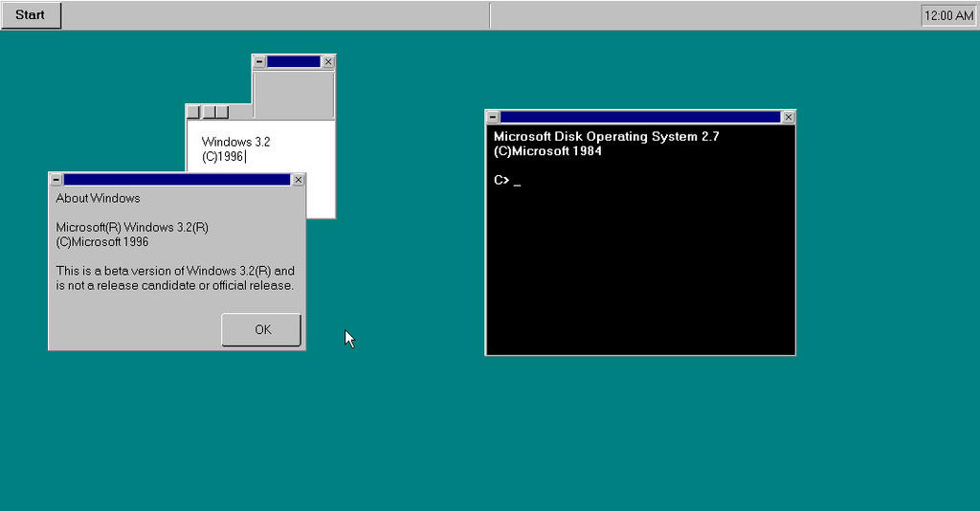Click the "Windows 3.2" line in the editor
Viewport: 980px width, 511px height.
235,142
